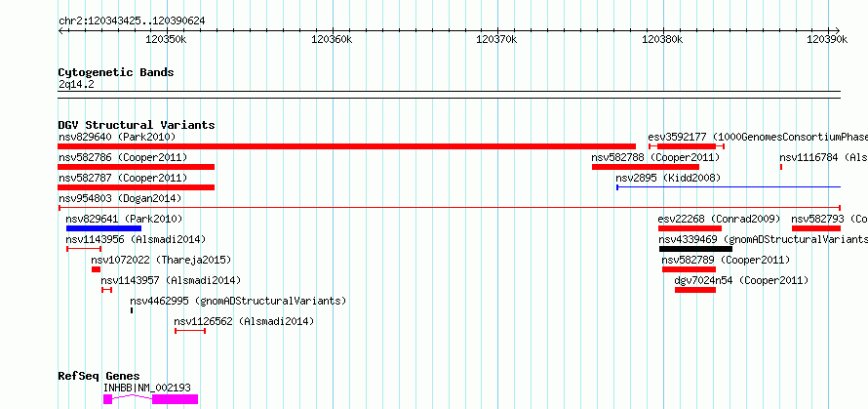Open the nsv1072022 (Thareja2015) label

pyautogui.click(x=161, y=260)
